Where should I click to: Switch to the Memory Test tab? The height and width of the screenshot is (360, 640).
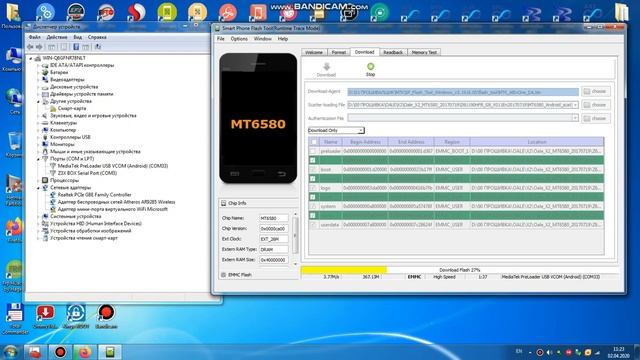click(x=424, y=52)
